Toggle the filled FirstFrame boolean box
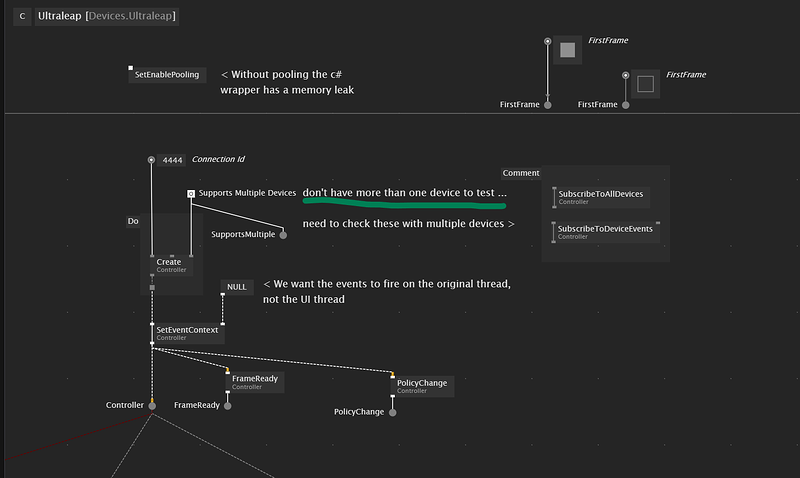The image size is (800, 478). coord(567,50)
